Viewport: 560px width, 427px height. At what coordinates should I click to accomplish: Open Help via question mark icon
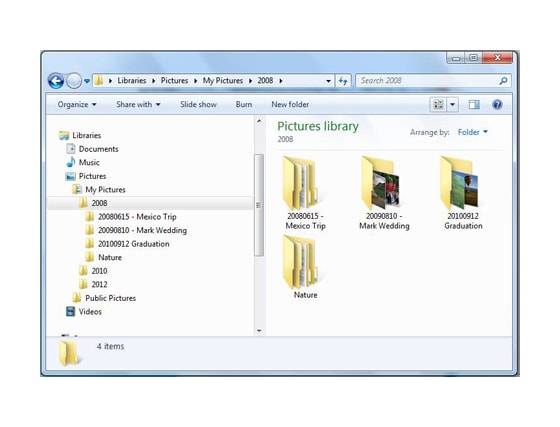pos(497,105)
